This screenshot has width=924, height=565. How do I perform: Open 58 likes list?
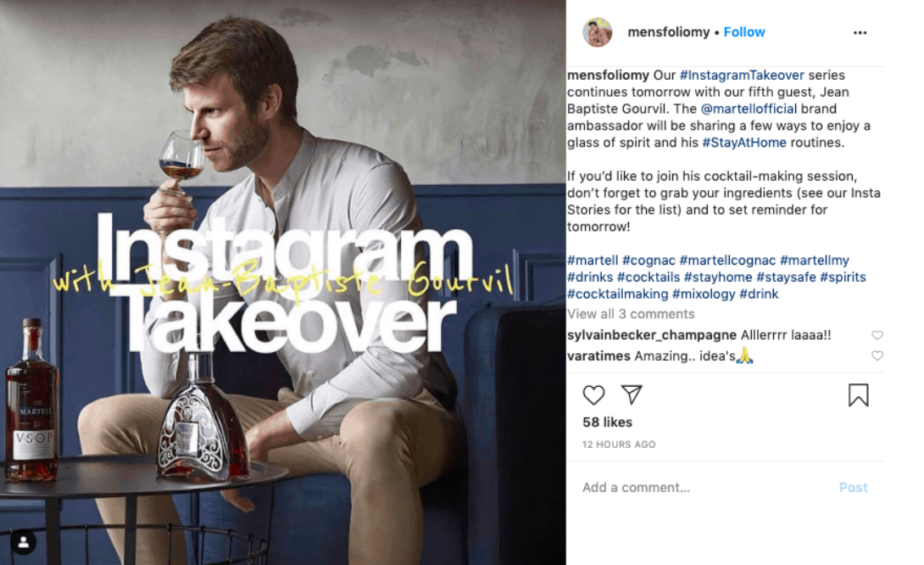[x=607, y=422]
